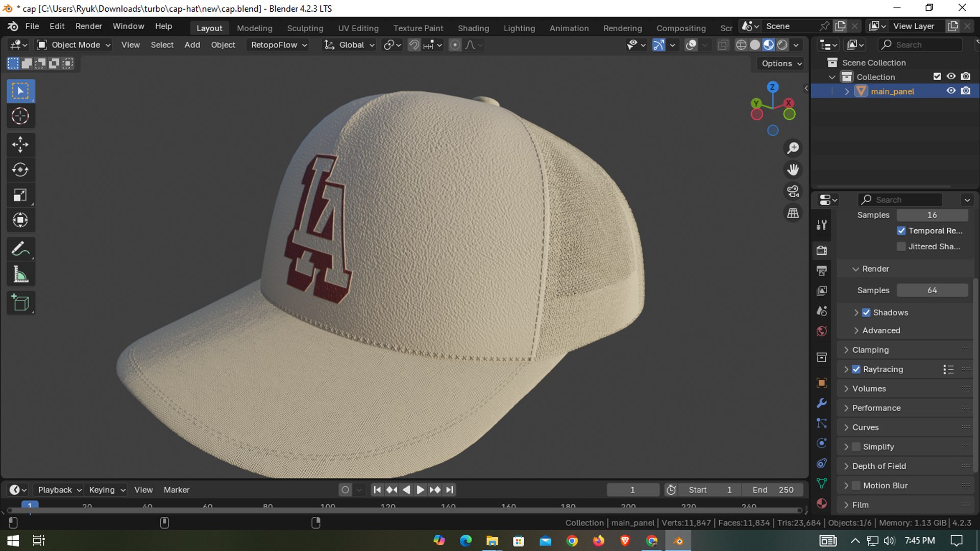
Task: Open the Modifiers wrench properties tab
Action: pyautogui.click(x=821, y=403)
